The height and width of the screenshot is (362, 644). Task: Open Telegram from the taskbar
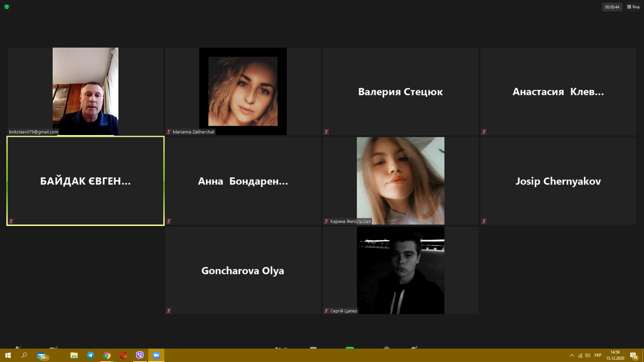click(91, 355)
